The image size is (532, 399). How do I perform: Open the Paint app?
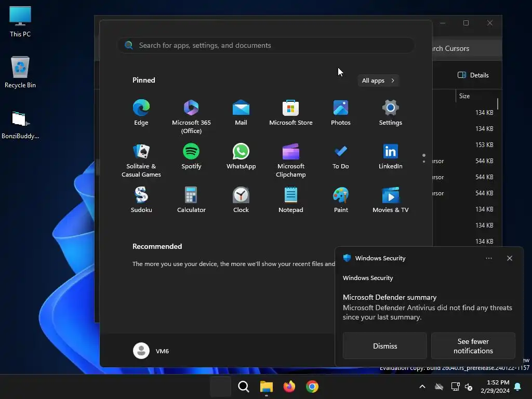[x=341, y=200]
